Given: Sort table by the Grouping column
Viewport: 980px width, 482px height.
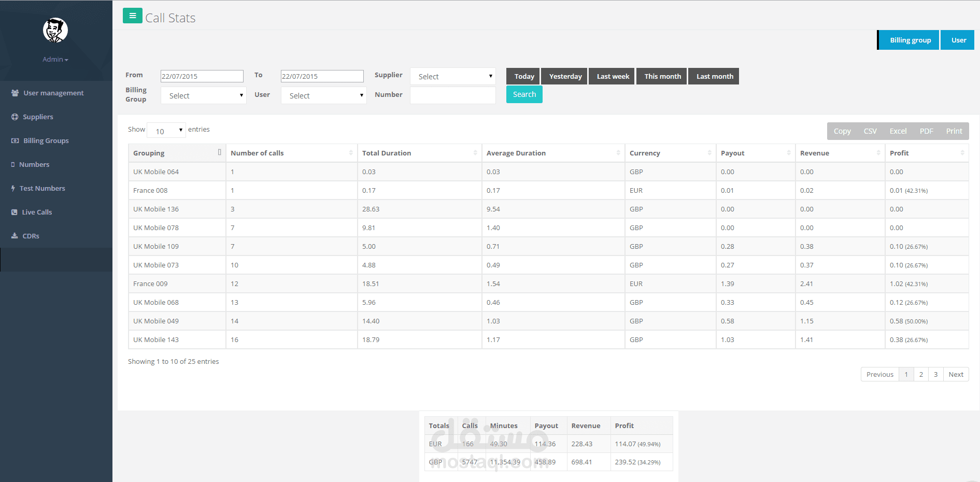Looking at the screenshot, I should pos(177,153).
